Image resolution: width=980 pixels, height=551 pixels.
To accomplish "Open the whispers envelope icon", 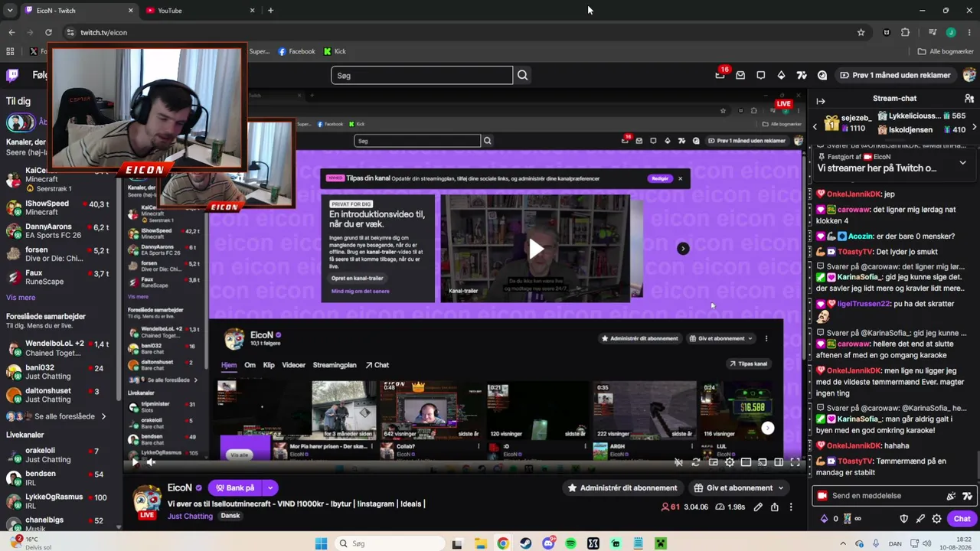I will pyautogui.click(x=740, y=75).
